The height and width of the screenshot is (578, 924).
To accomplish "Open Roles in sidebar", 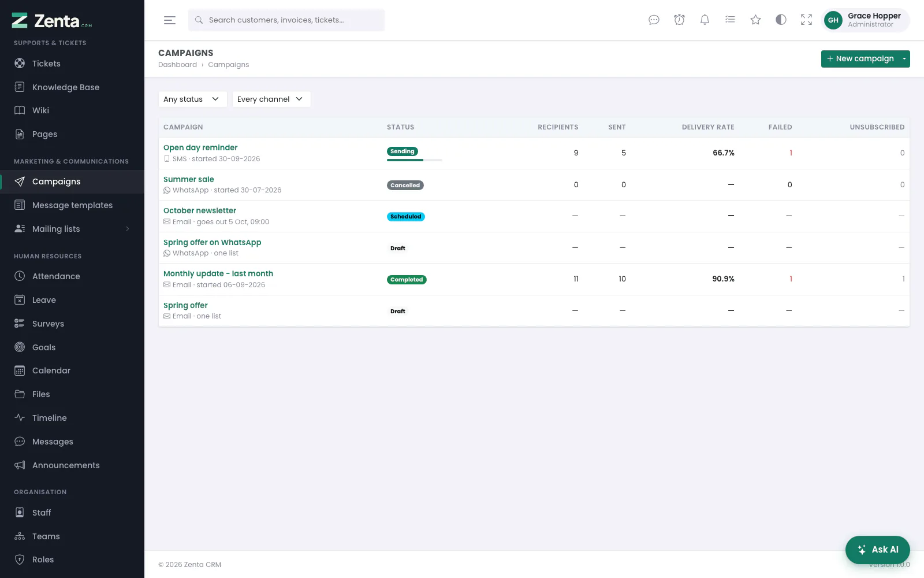I will [x=72, y=560].
